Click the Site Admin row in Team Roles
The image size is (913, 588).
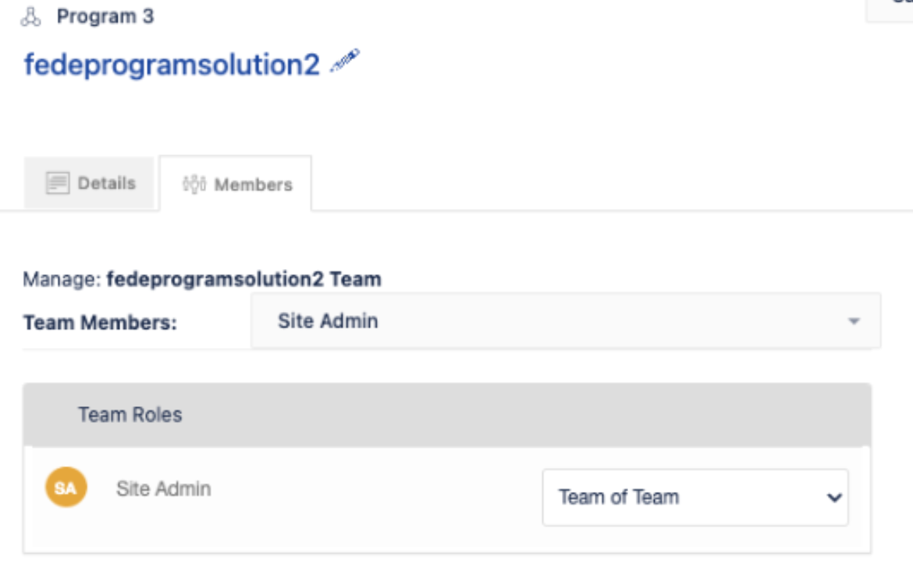click(447, 499)
